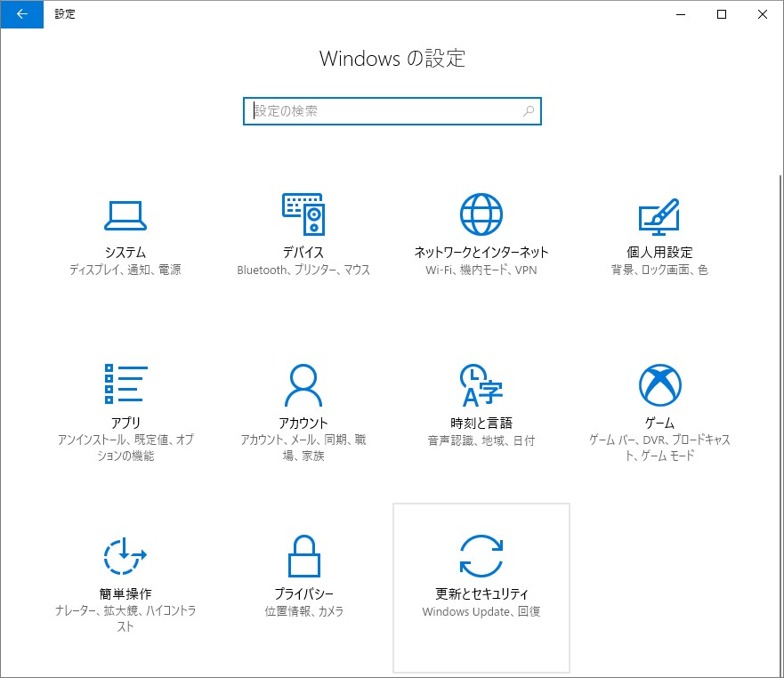Click the ネットワークとインターネット label
The image size is (784, 678).
481,252
